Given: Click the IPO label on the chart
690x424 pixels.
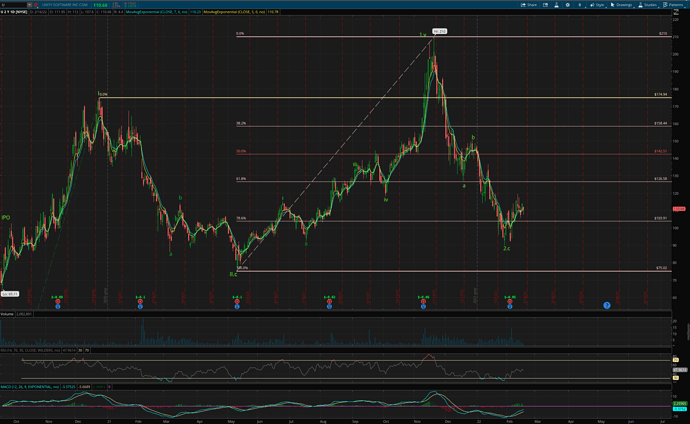Looking at the screenshot, I should pyautogui.click(x=6, y=218).
